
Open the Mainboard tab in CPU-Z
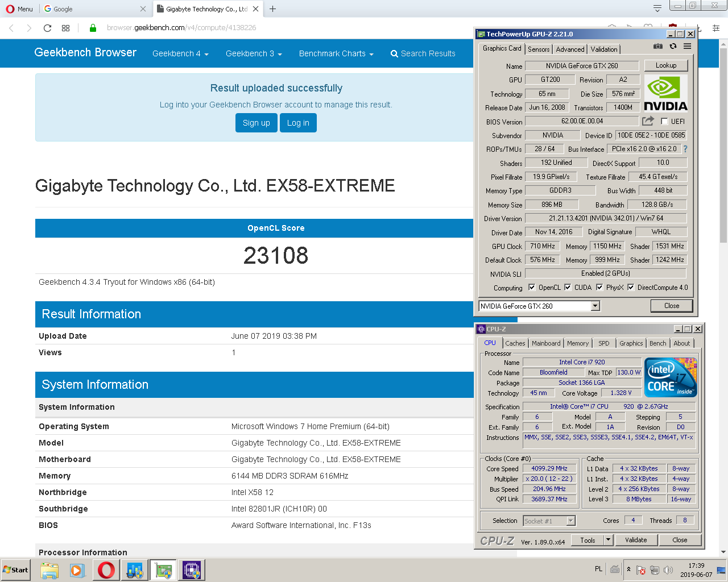pyautogui.click(x=546, y=343)
